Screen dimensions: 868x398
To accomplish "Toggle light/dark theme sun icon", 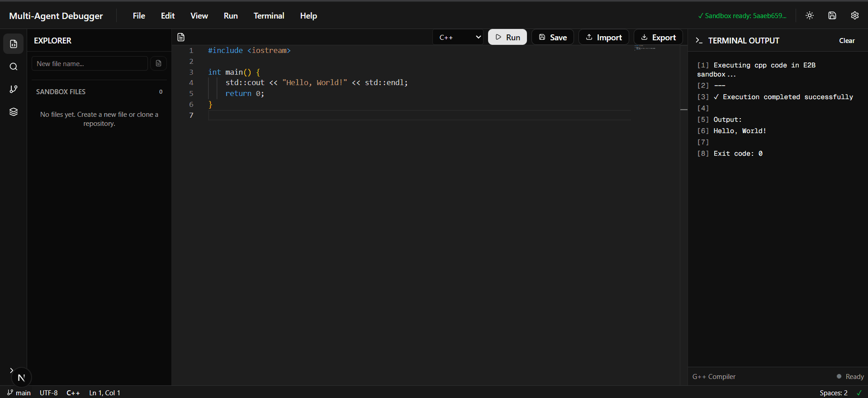I will tap(810, 15).
